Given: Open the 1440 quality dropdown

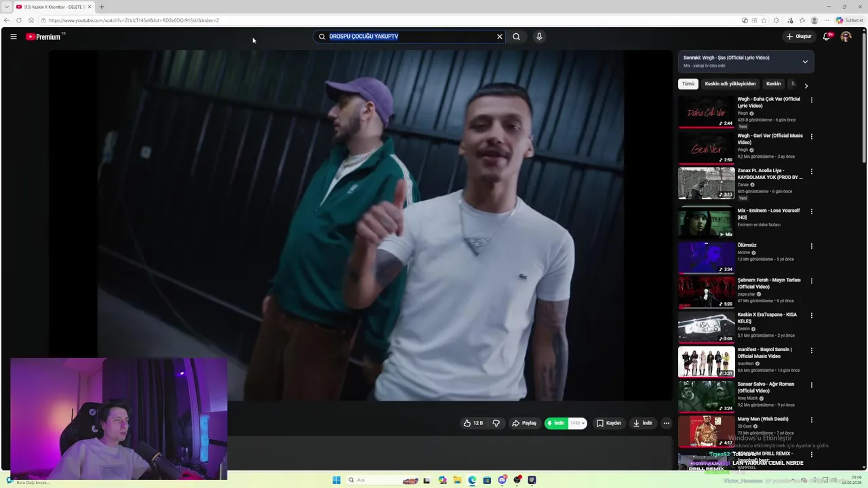Looking at the screenshot, I should [x=578, y=423].
